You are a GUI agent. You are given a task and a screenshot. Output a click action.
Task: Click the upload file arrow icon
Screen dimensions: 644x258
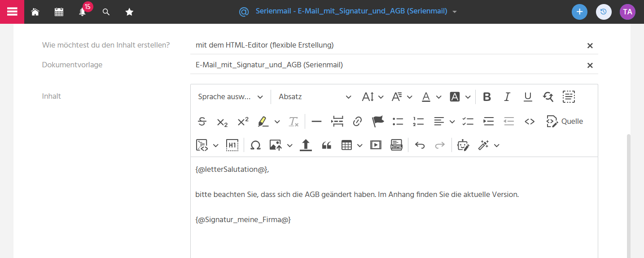pyautogui.click(x=306, y=145)
